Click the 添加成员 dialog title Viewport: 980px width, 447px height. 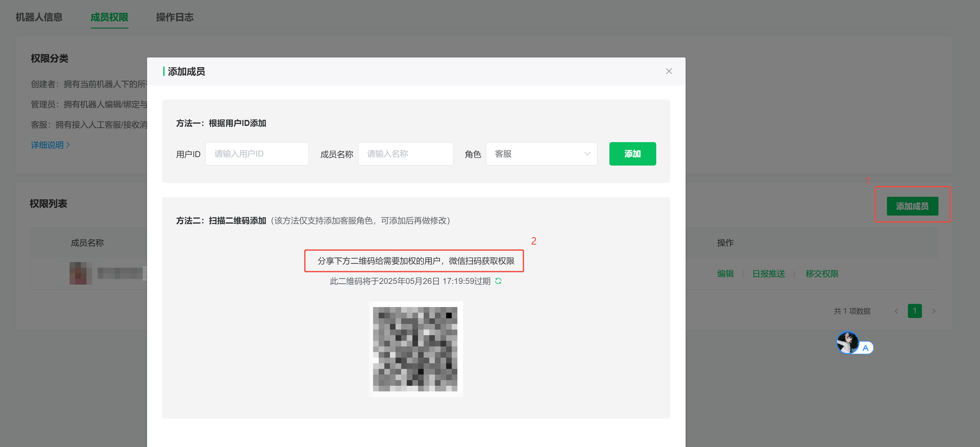pos(186,72)
